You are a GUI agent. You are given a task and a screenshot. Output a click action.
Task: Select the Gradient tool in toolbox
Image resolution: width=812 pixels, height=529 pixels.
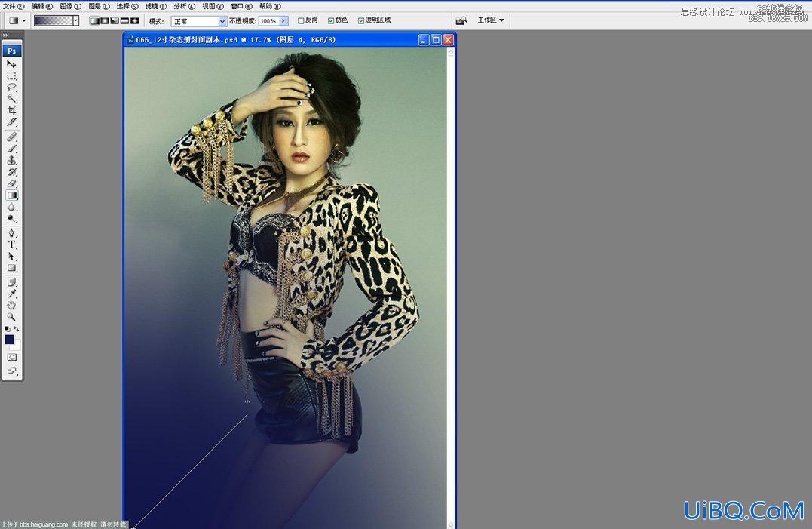coord(11,195)
